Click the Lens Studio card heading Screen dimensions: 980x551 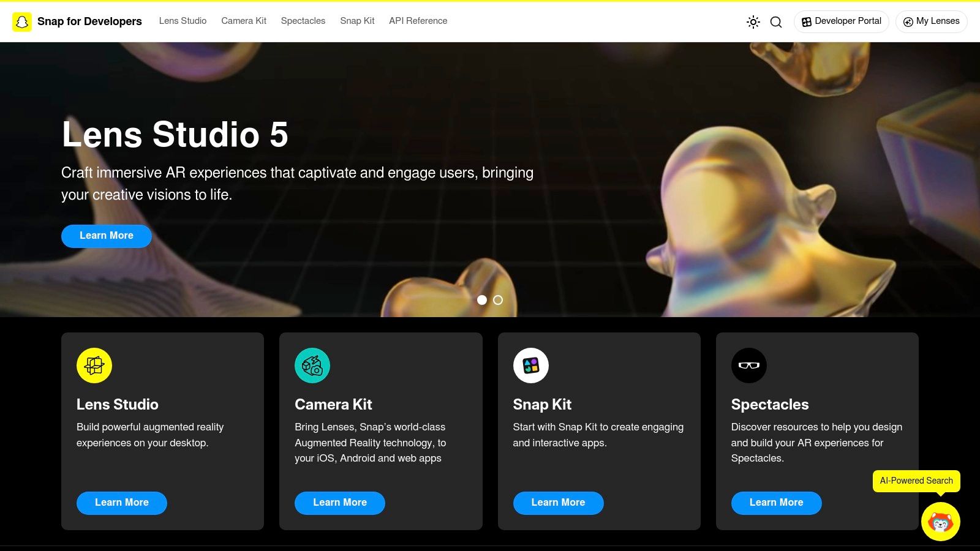coord(118,405)
